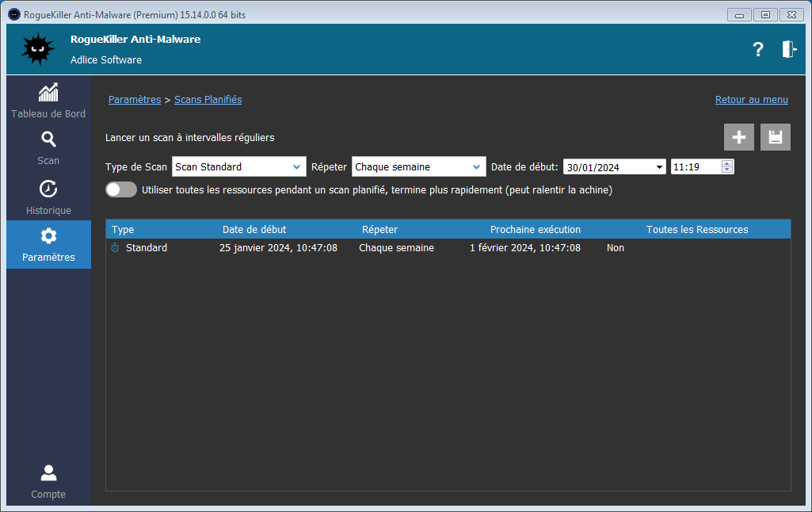Click the Paramètres breadcrumb link
812x512 pixels.
[x=134, y=100]
